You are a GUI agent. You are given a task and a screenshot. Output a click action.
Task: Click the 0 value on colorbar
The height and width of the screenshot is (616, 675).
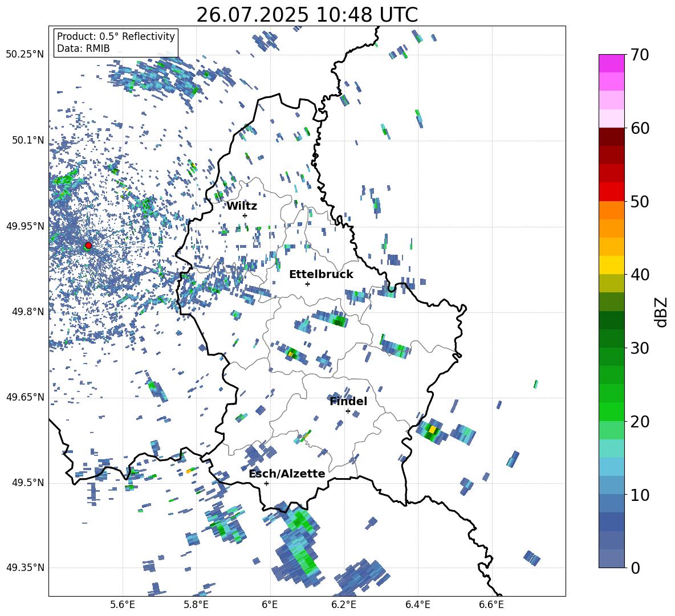coord(635,568)
